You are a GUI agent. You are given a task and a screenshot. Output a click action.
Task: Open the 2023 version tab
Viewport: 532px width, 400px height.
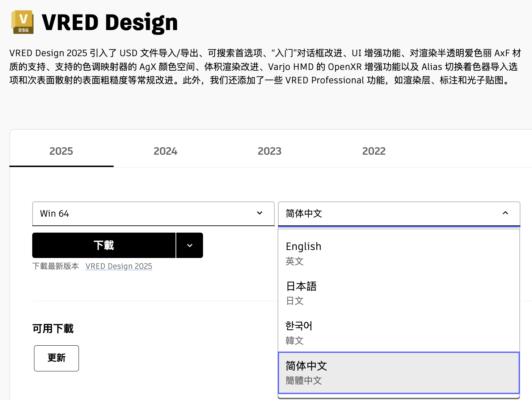(x=270, y=151)
